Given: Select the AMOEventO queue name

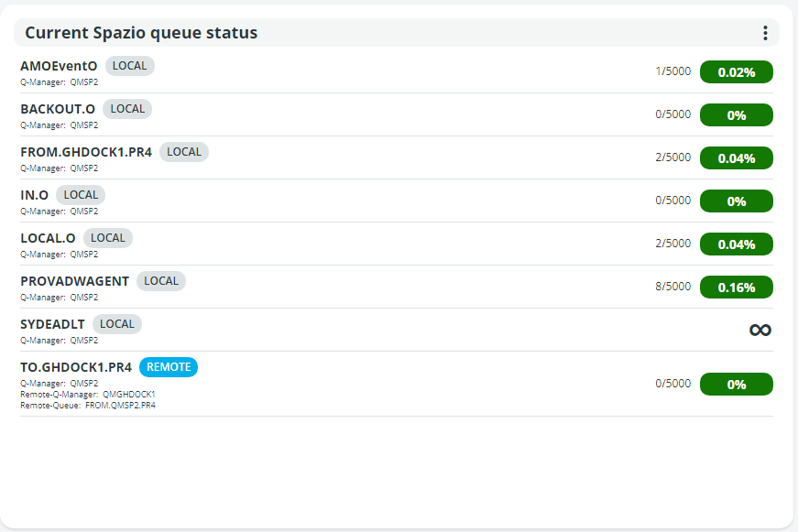Looking at the screenshot, I should 59,66.
